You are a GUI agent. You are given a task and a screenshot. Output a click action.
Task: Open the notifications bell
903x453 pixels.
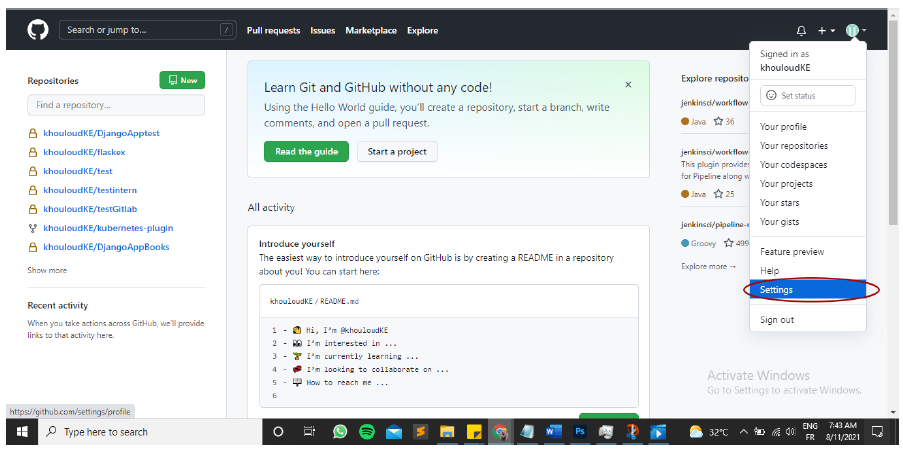801,31
